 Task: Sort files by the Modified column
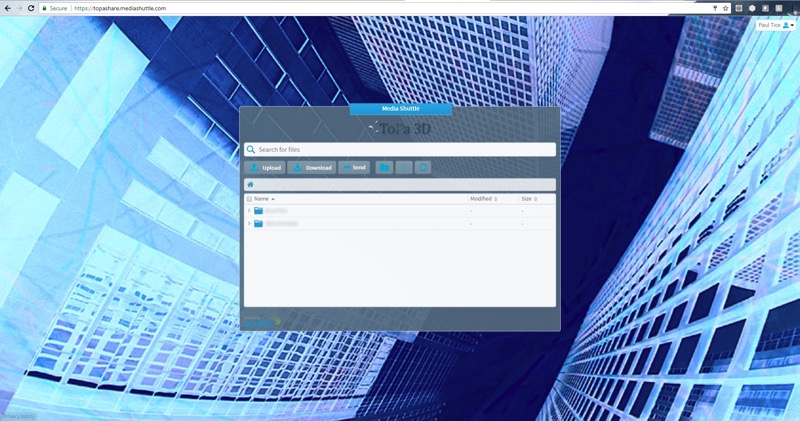[484, 199]
